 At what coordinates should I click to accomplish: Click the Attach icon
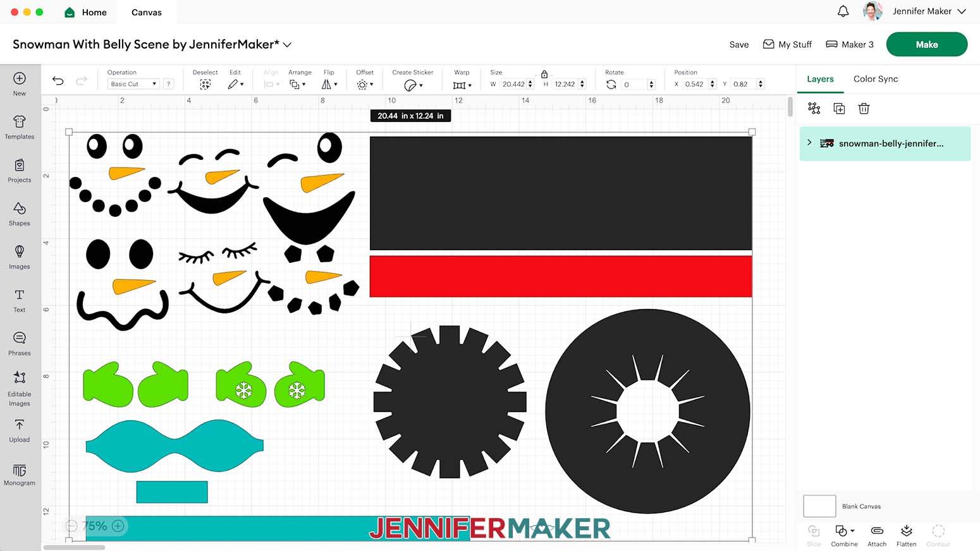pyautogui.click(x=877, y=530)
